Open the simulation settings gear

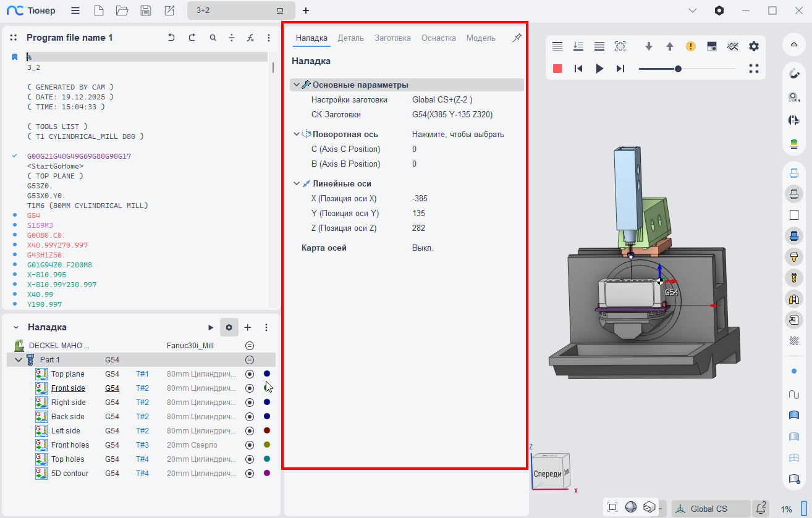coord(754,46)
